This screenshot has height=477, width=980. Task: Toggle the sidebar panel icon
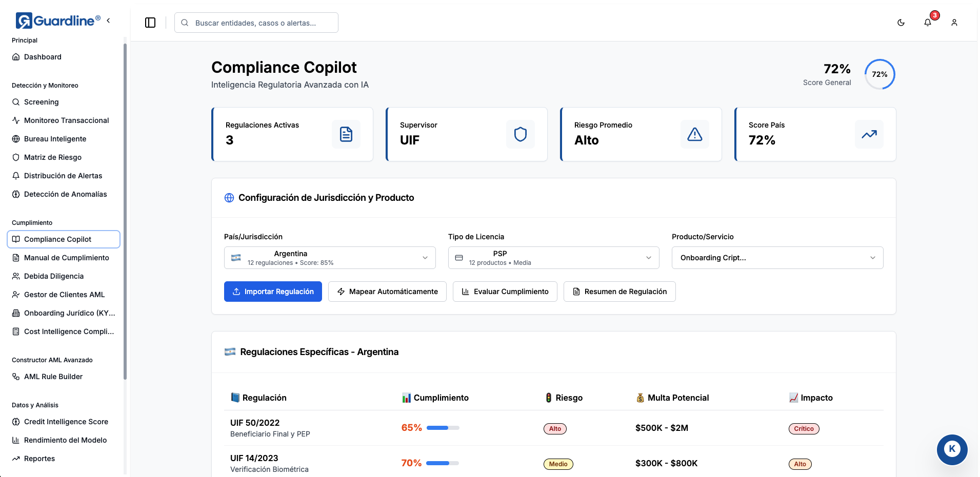tap(150, 23)
